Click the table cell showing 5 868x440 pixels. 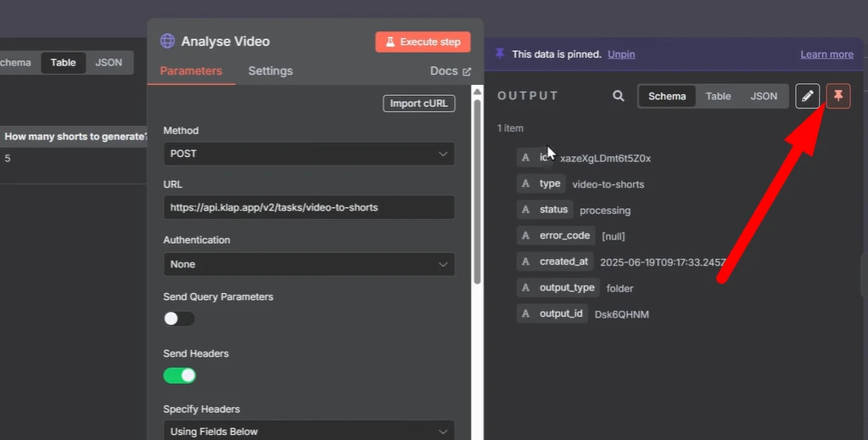tap(7, 159)
